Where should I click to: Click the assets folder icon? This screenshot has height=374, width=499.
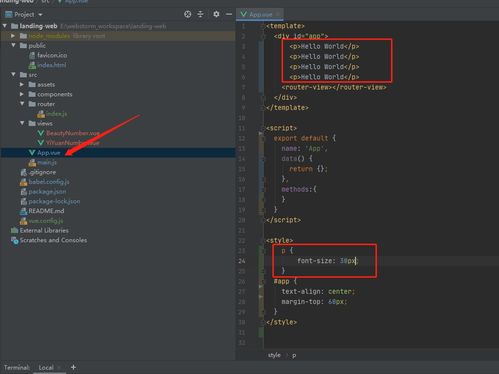click(32, 84)
